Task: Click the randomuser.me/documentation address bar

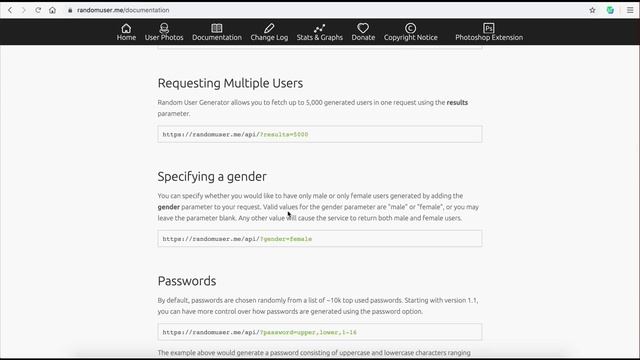Action: [x=123, y=10]
